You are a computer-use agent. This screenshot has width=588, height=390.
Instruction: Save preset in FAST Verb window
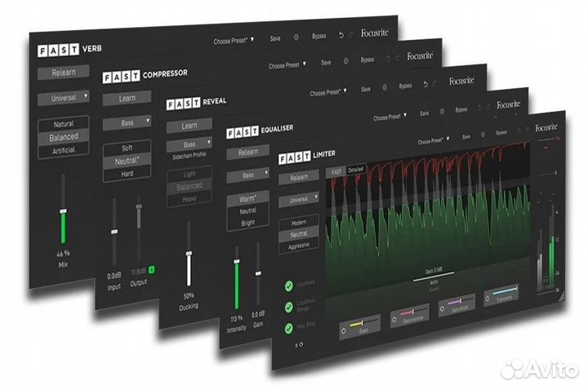pos(275,38)
